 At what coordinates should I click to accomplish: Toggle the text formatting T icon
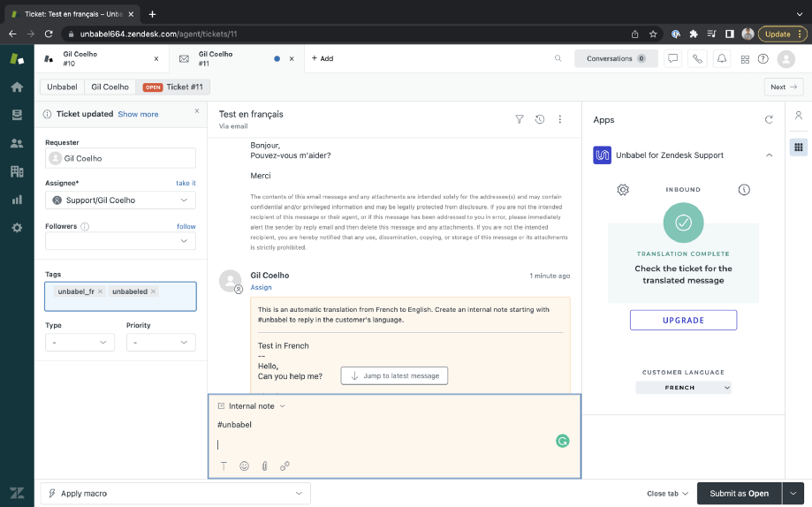[224, 466]
